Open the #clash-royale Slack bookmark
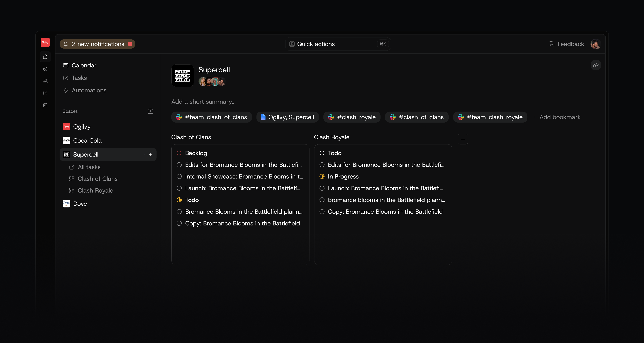644x343 pixels. pos(352,117)
